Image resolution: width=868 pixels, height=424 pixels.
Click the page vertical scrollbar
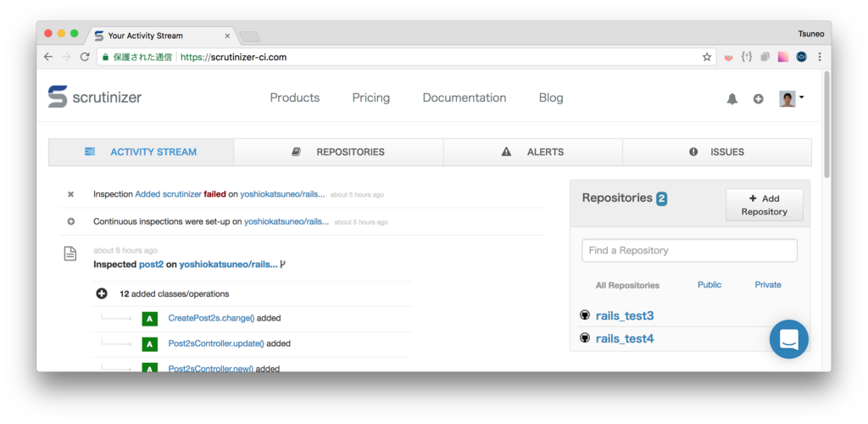point(827,124)
